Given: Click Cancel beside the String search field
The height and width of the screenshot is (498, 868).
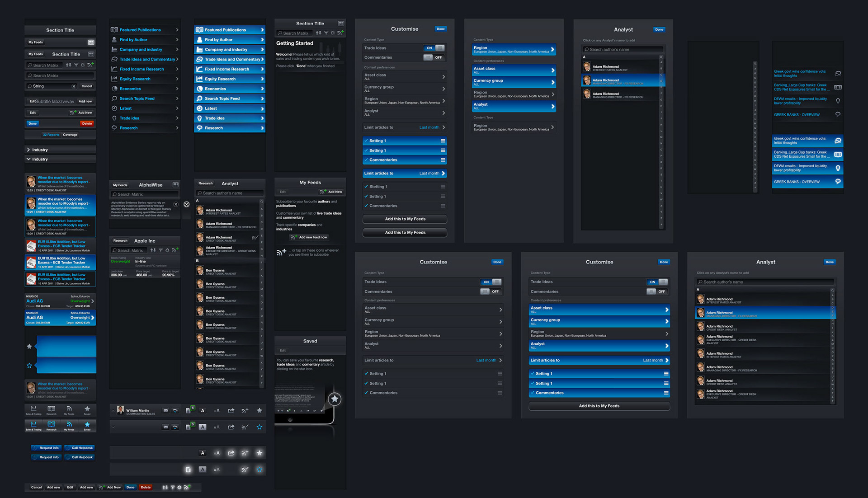Looking at the screenshot, I should coord(87,86).
